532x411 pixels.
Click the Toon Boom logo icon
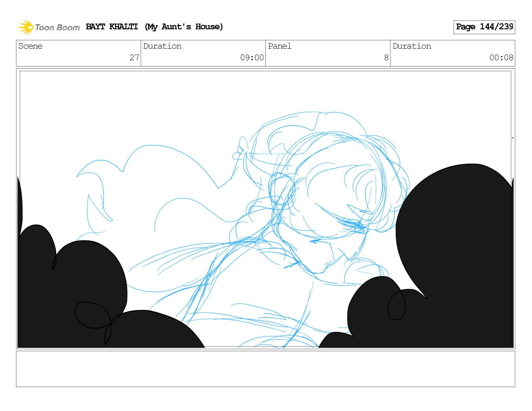(25, 27)
